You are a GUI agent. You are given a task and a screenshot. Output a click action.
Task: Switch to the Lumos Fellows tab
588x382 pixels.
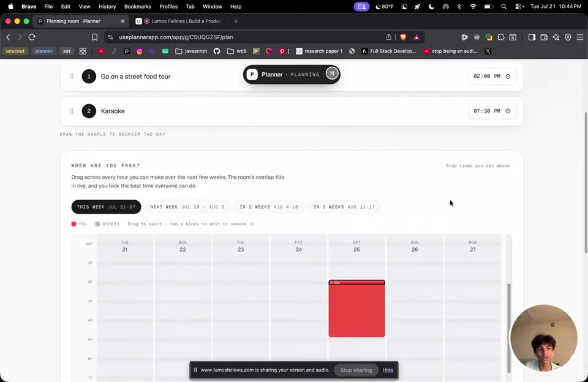[x=179, y=21]
